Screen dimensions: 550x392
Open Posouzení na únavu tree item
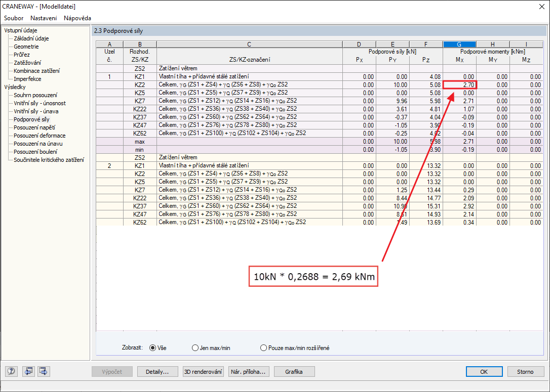pos(38,144)
